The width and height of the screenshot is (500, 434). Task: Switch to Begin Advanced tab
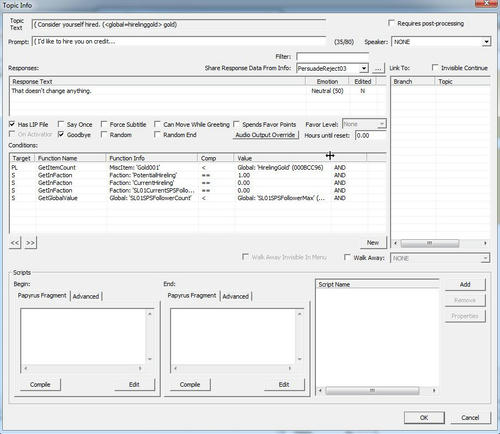click(x=86, y=296)
